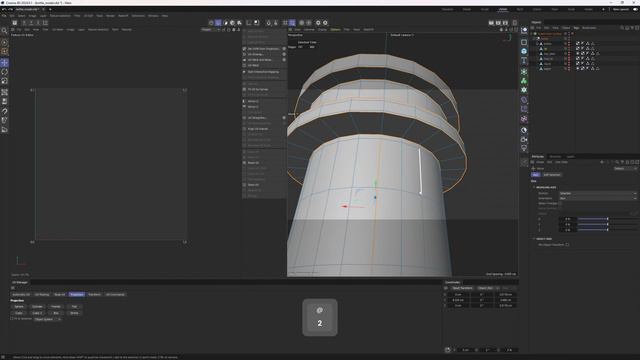Click the New Layouts button at top right
The height and width of the screenshot is (360, 640).
[x=621, y=9]
